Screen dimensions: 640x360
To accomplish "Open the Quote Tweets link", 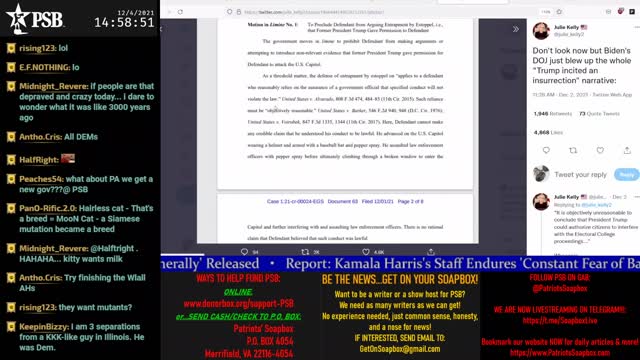I will tap(600, 113).
